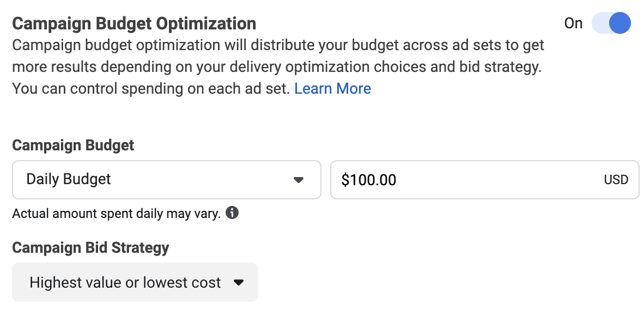Open the Learn More link
Image resolution: width=644 pixels, height=316 pixels.
pyautogui.click(x=333, y=88)
